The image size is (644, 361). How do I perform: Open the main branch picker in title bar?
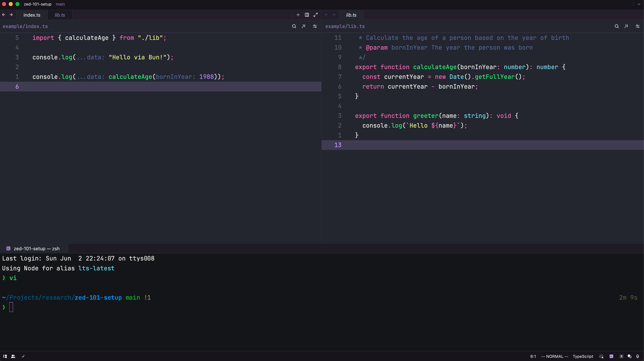point(60,4)
